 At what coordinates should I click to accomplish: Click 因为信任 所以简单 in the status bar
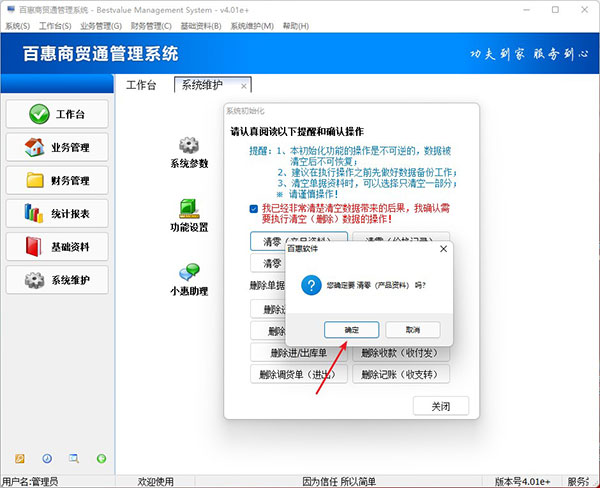coord(339,481)
